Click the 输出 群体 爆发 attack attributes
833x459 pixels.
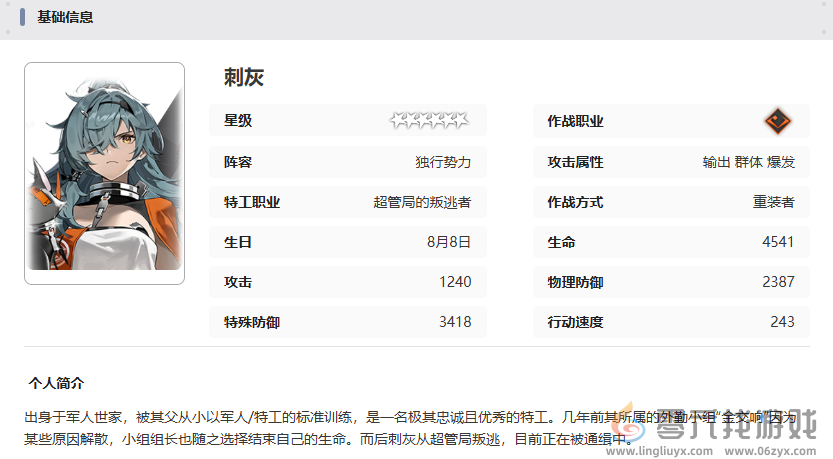click(x=748, y=162)
